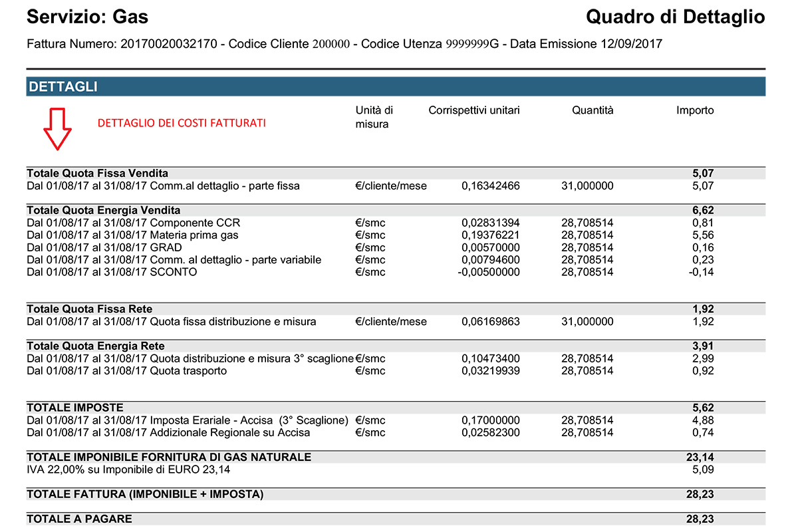Click the Servizio: Gas heading

click(x=88, y=17)
